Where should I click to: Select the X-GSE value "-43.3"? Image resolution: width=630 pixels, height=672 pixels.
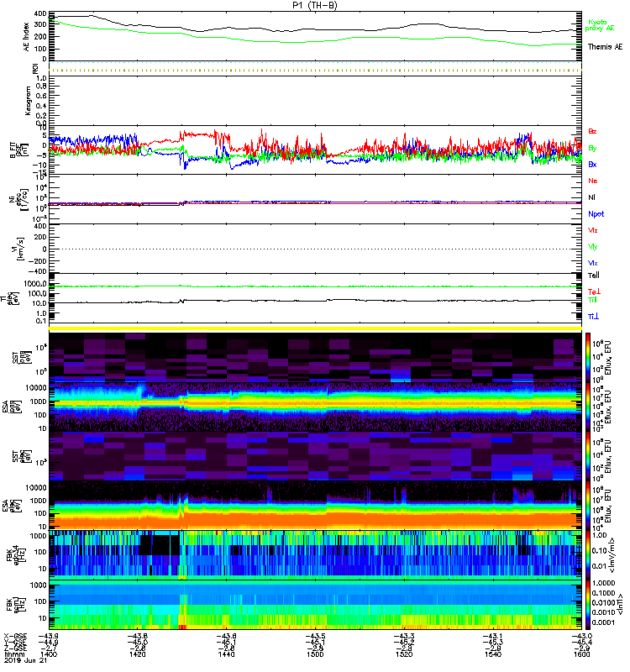[x=404, y=636]
